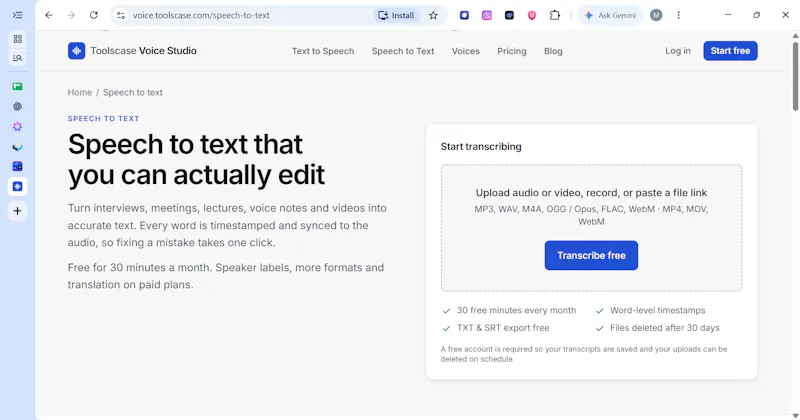Click the Toolscase Voice Studio logo icon
The width and height of the screenshot is (800, 420).
tap(77, 51)
